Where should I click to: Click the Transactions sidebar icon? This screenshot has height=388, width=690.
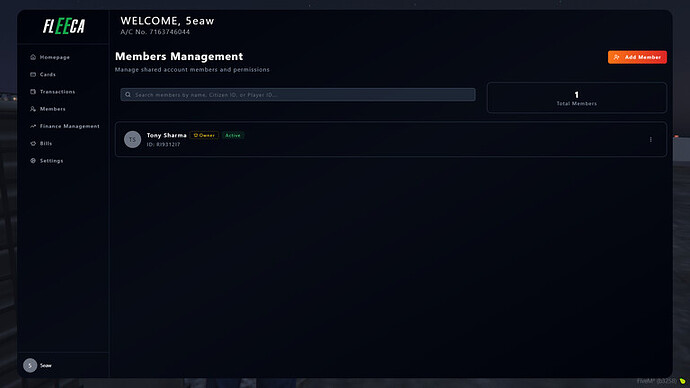(x=33, y=92)
